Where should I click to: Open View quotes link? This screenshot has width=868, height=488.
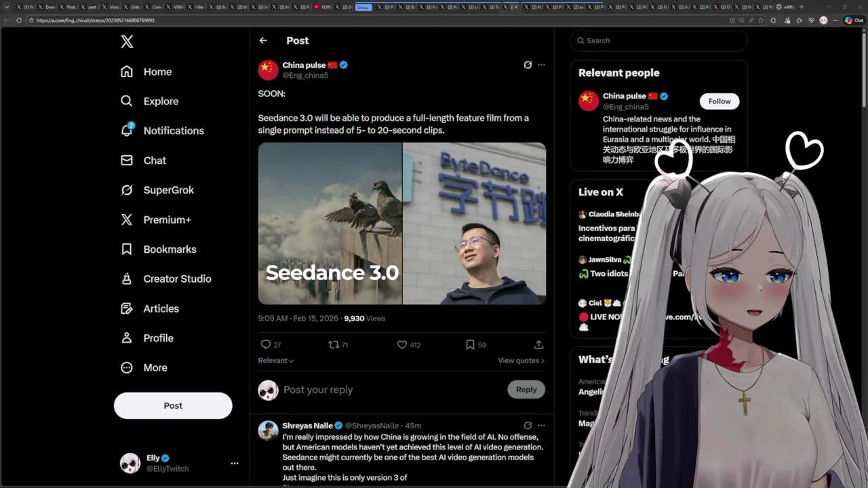[521, 361]
